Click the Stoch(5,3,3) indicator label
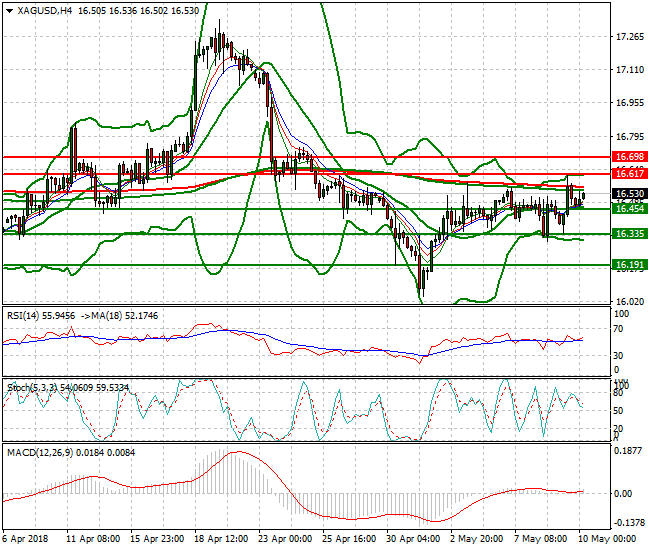This screenshot has width=650, height=550. pos(29,385)
